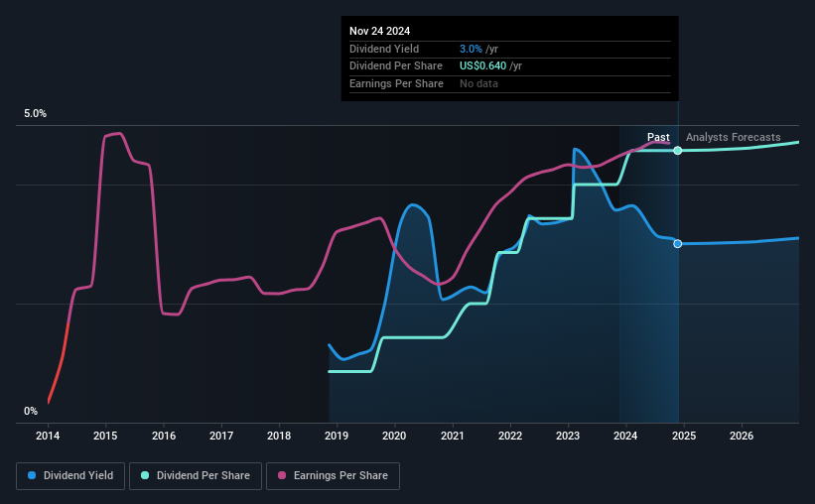
Task: Click the blue Dividend Yield legend dot
Action: pos(32,475)
